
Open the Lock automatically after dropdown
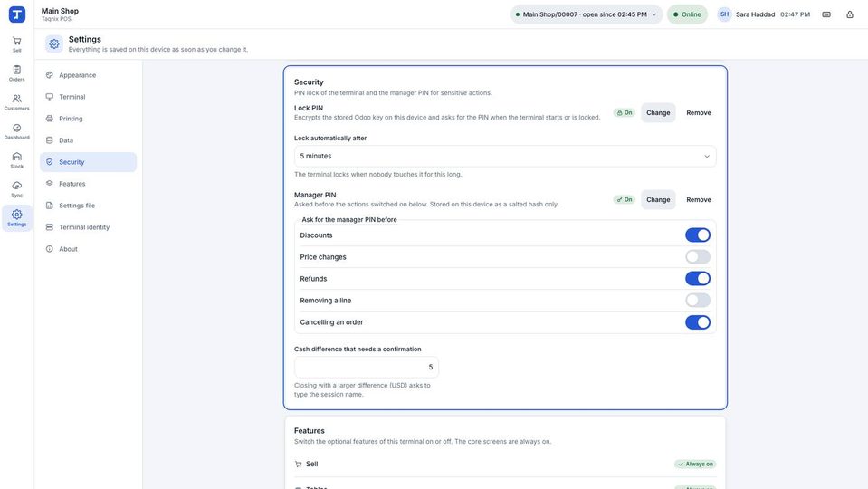(x=505, y=156)
